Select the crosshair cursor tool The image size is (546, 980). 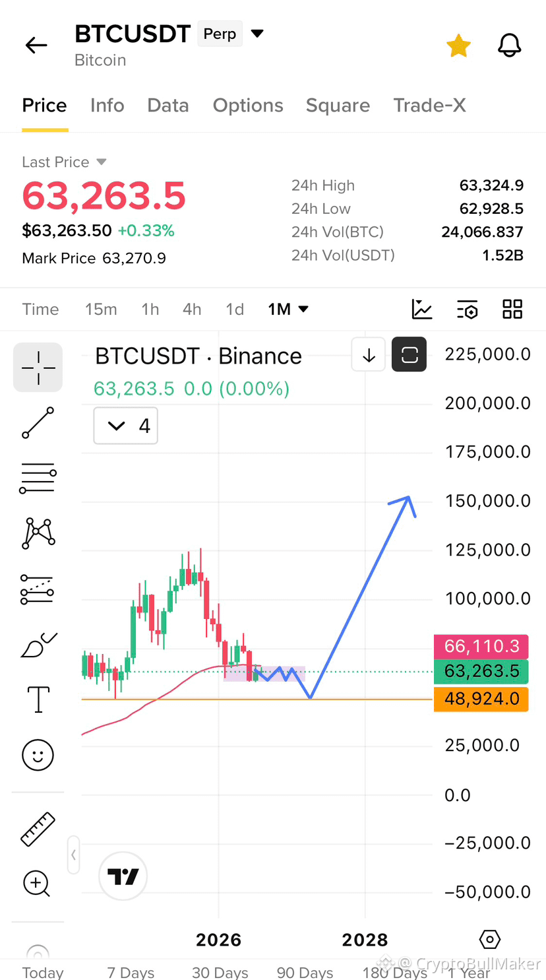pos(38,368)
